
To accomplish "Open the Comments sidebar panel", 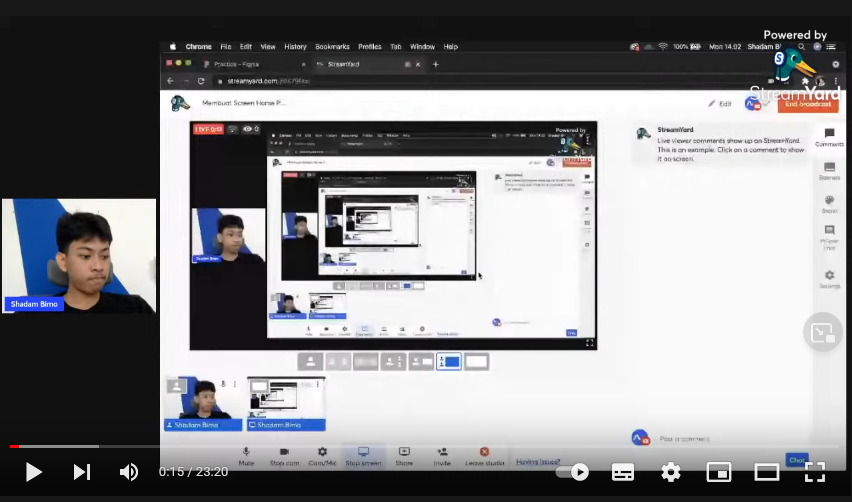I will [829, 137].
